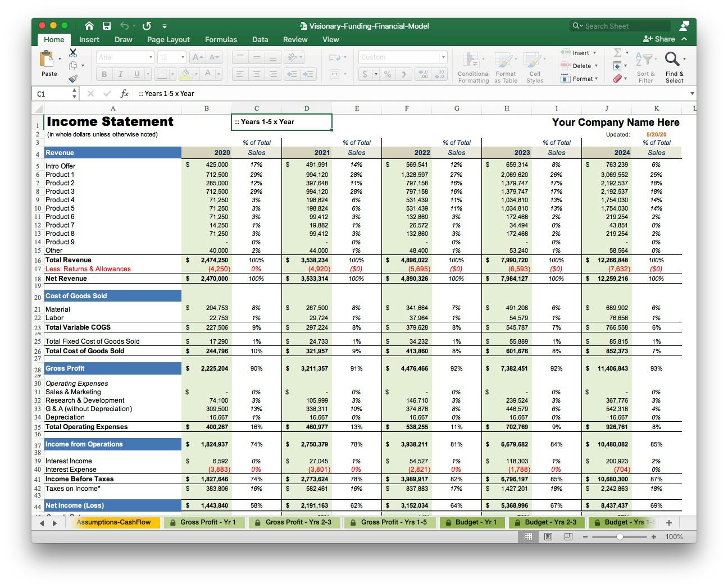Click the font color A swatch
The width and height of the screenshot is (728, 588).
[207, 74]
